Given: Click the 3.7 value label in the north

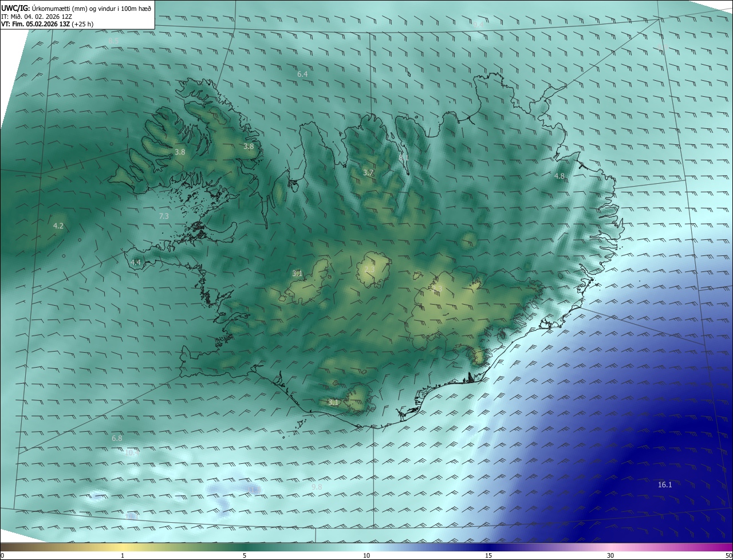Looking at the screenshot, I should click(x=368, y=173).
